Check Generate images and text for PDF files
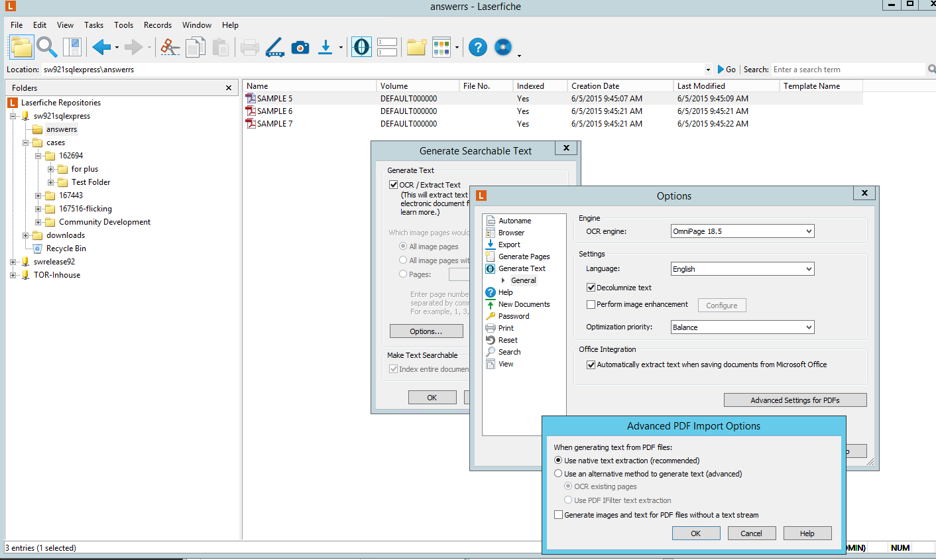Screen dimensions: 936x560 point(558,515)
